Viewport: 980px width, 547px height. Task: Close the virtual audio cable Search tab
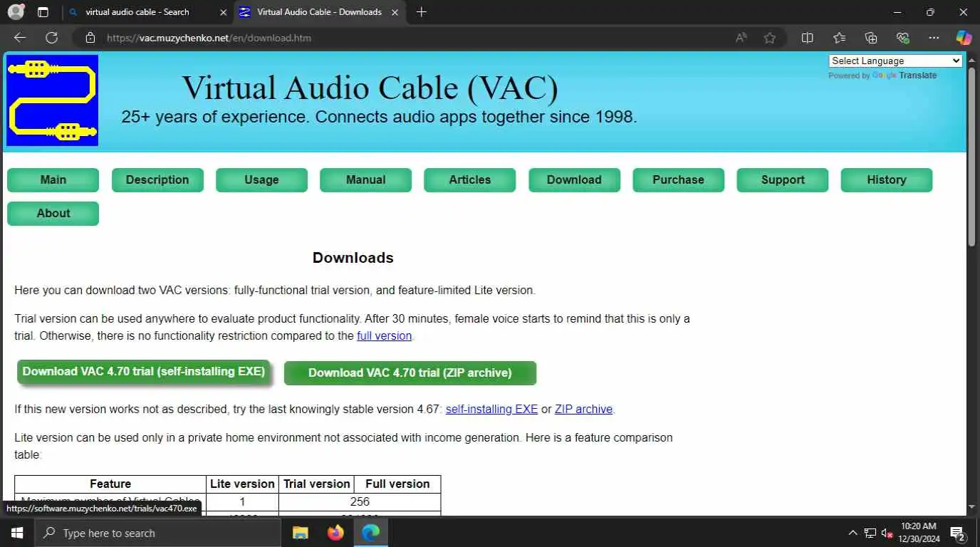[x=224, y=12]
